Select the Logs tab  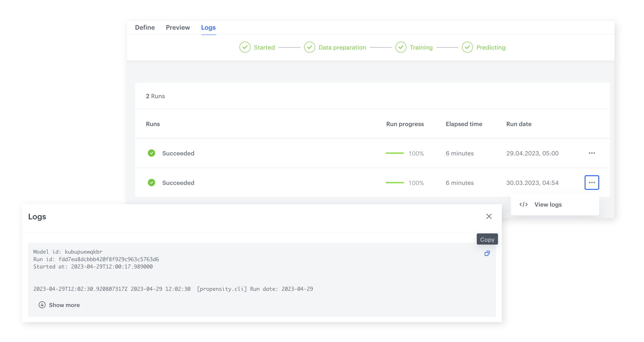point(208,28)
